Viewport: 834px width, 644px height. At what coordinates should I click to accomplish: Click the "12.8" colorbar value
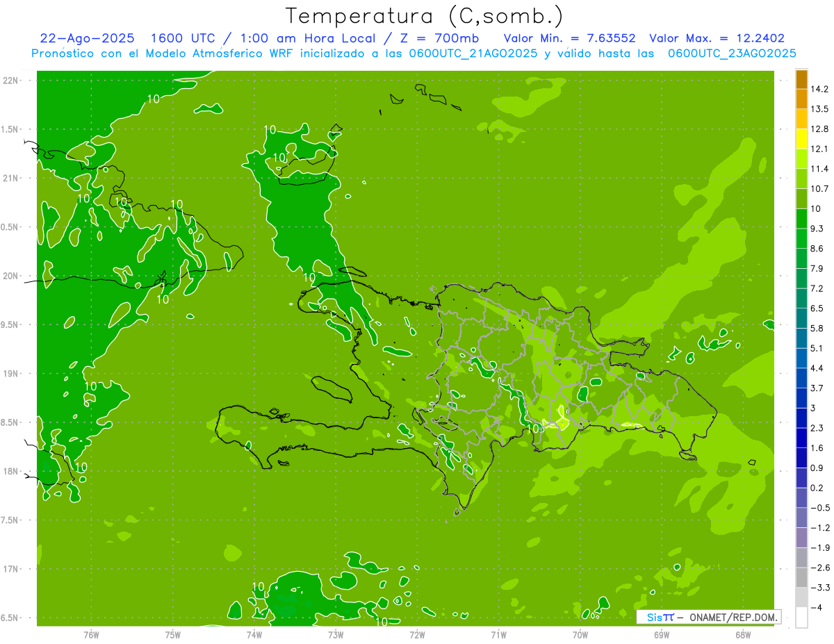coord(820,129)
